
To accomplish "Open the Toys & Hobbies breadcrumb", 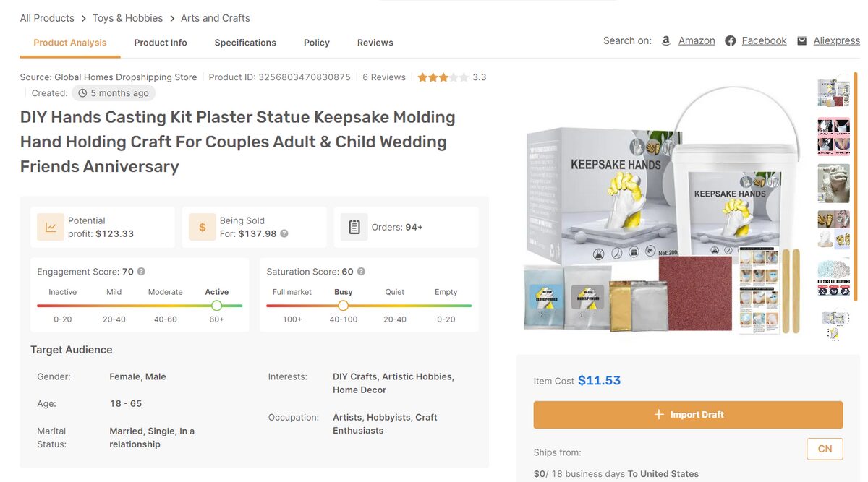I will pyautogui.click(x=128, y=18).
